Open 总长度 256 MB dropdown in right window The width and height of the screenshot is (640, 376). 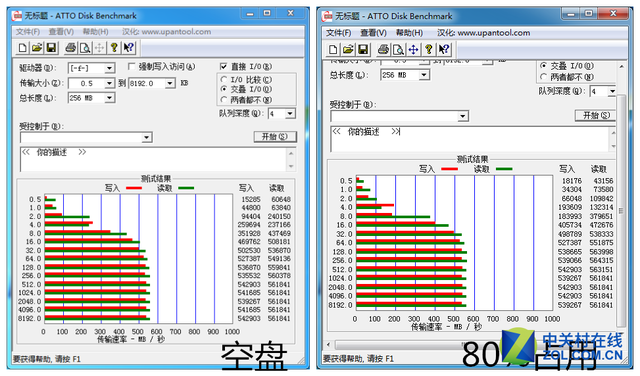[424, 75]
